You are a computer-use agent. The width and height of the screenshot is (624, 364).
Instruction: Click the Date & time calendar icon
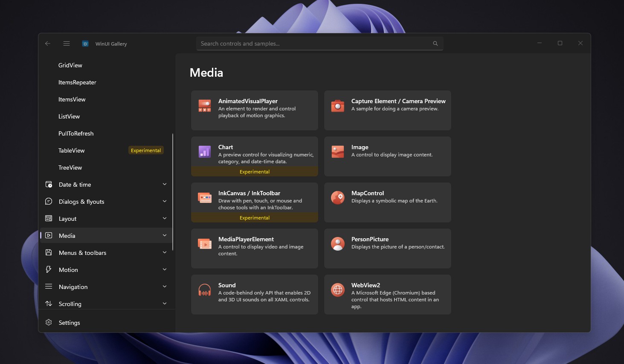click(x=49, y=185)
